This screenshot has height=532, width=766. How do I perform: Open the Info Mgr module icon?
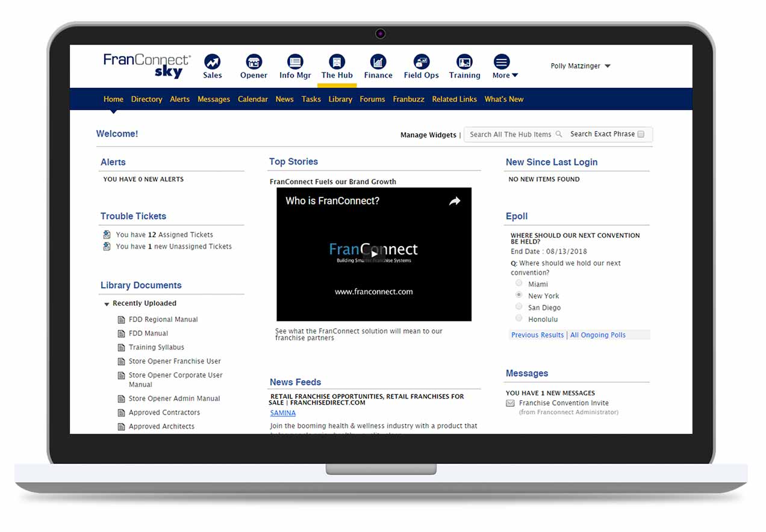tap(295, 61)
